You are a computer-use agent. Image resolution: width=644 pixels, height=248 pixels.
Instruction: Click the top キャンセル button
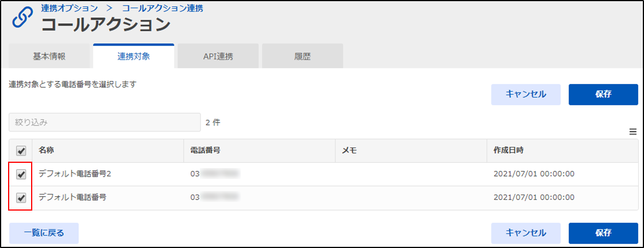tap(526, 94)
